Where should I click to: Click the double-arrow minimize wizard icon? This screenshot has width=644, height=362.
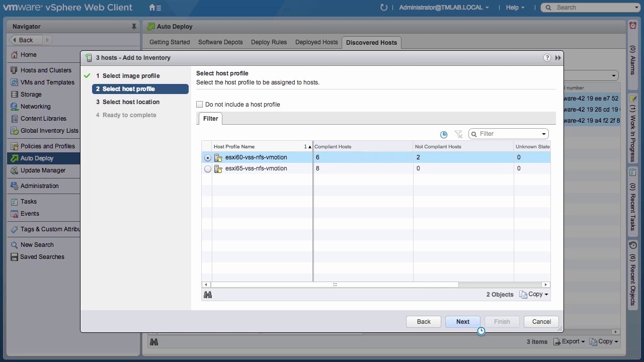pyautogui.click(x=558, y=58)
